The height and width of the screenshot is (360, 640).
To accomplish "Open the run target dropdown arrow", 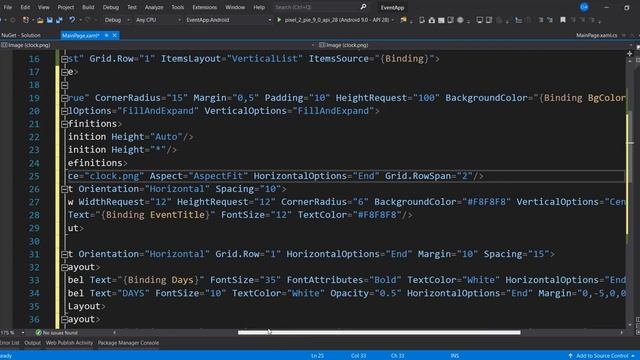I will pos(393,20).
